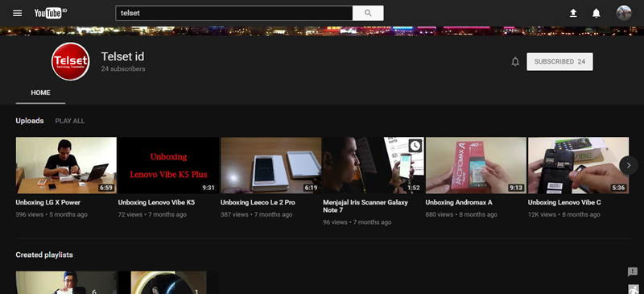Click title Unboxing Lenovo Vibe C

click(564, 202)
